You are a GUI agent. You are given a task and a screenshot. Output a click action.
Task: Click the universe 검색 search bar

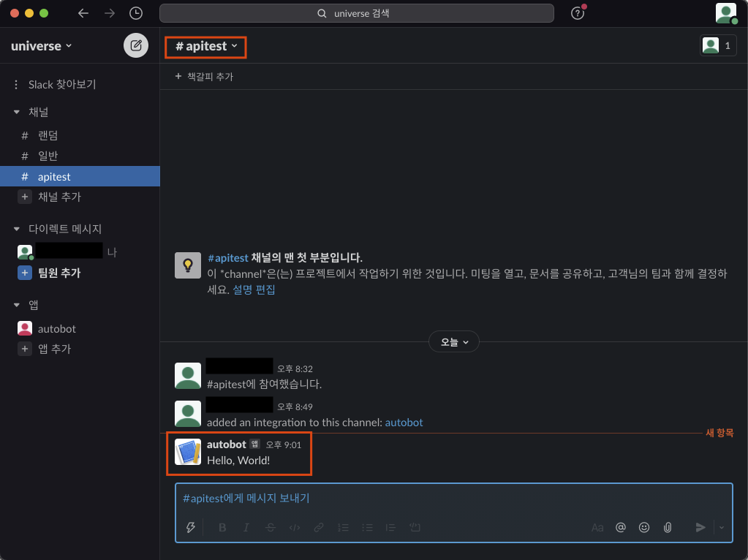356,13
